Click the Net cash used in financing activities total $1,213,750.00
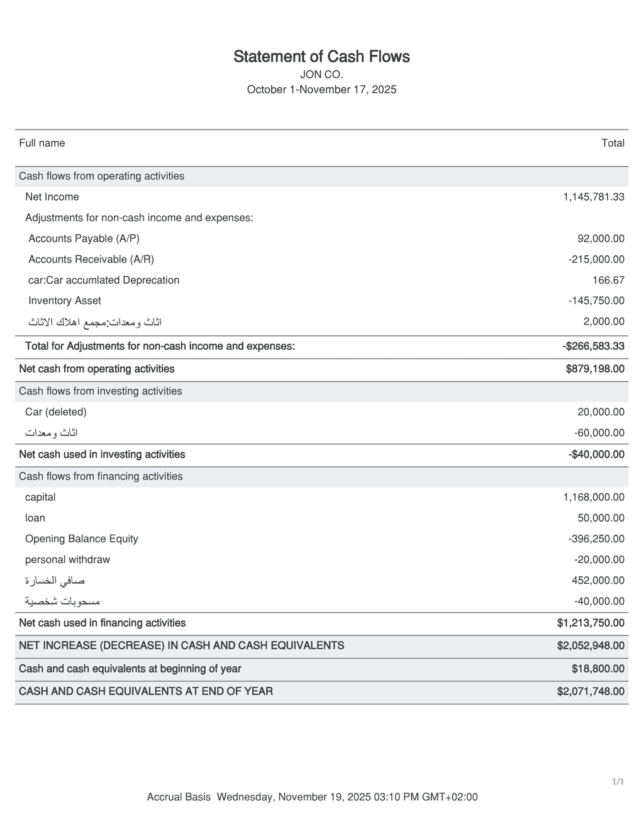The height and width of the screenshot is (833, 644). point(591,623)
